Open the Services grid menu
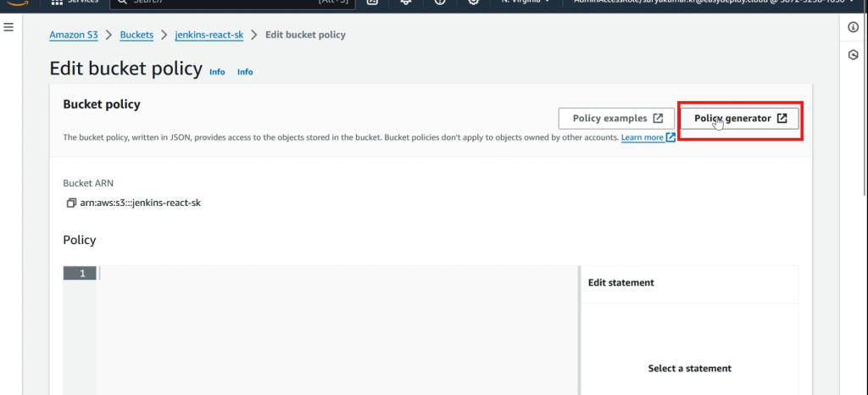868x395 pixels. coord(58,3)
